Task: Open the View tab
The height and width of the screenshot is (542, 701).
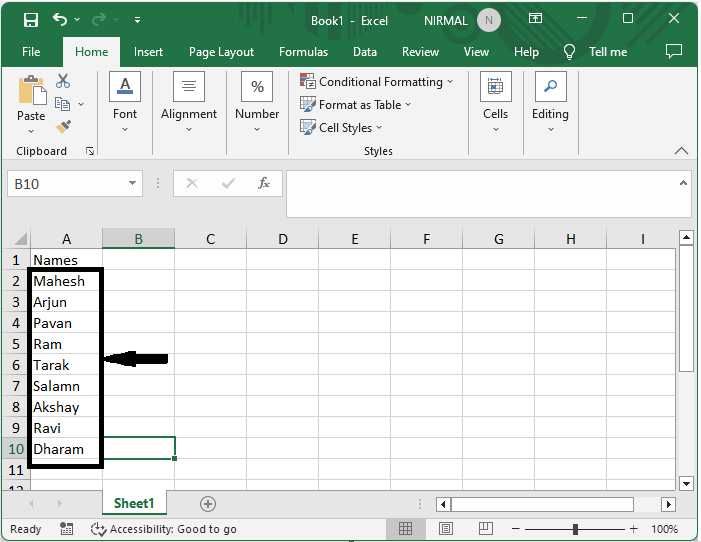Action: (x=476, y=52)
